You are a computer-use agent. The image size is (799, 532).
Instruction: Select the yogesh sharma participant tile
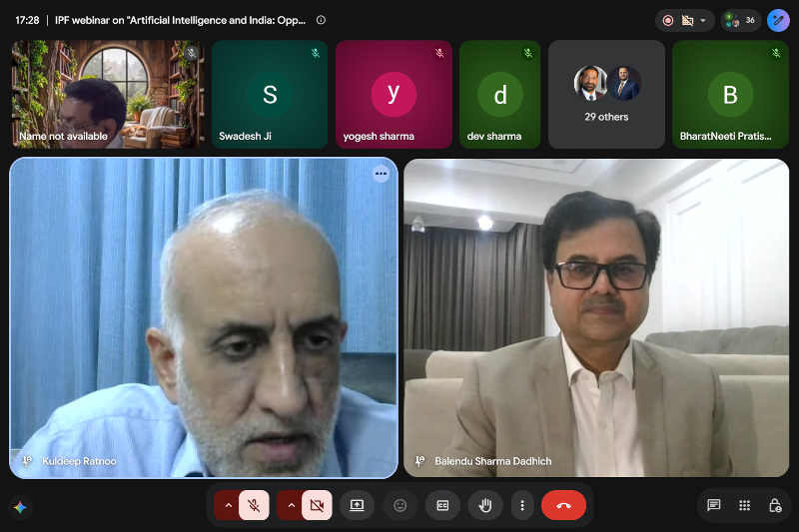[394, 94]
